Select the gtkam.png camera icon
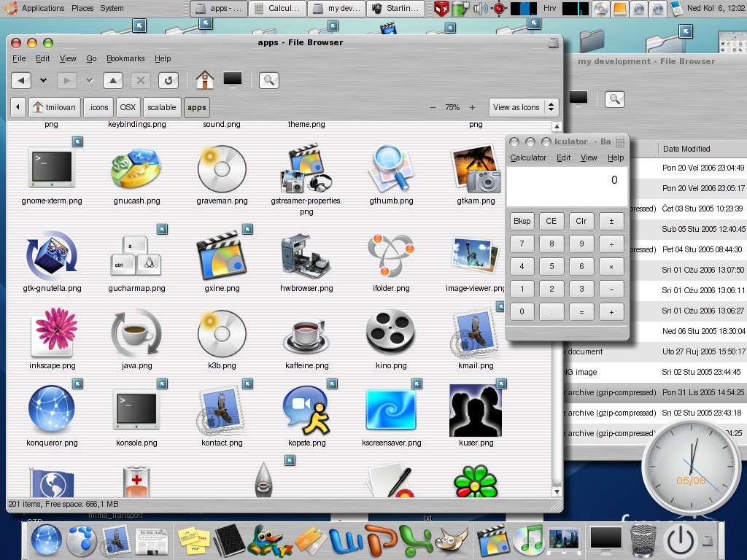The height and width of the screenshot is (560, 747). (x=476, y=168)
